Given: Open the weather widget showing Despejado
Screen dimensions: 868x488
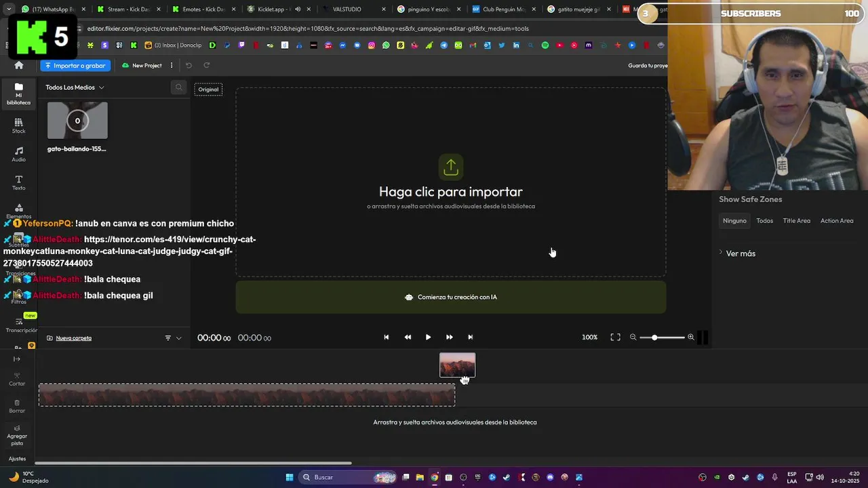Looking at the screenshot, I should pyautogui.click(x=28, y=477).
